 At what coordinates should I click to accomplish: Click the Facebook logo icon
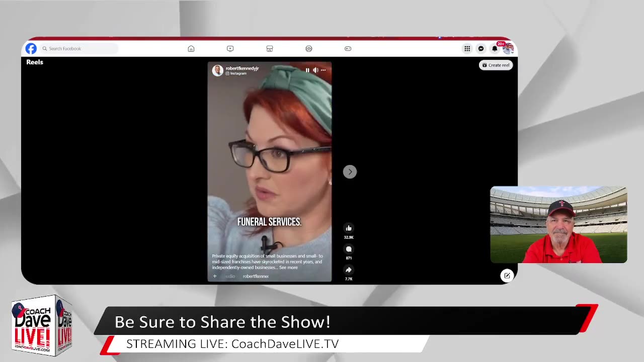[x=31, y=49]
